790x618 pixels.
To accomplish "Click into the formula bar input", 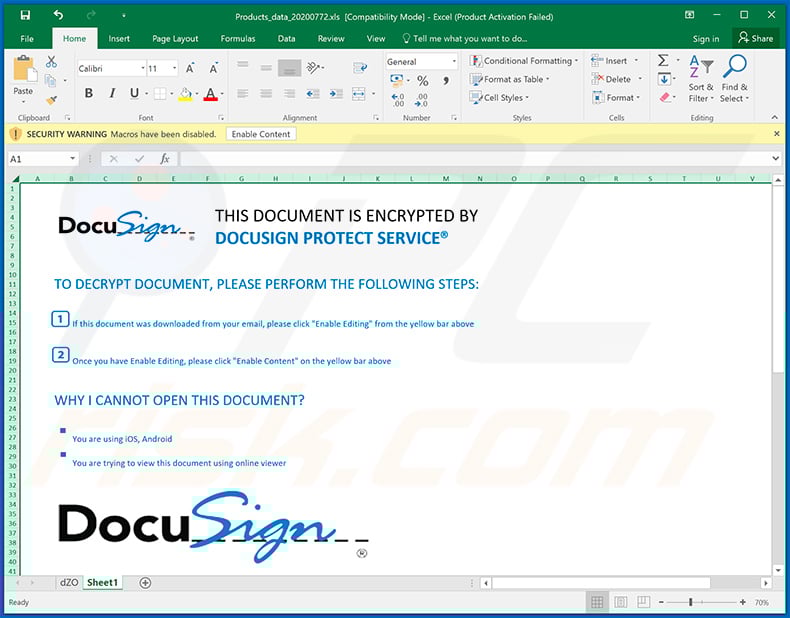I will click(474, 159).
